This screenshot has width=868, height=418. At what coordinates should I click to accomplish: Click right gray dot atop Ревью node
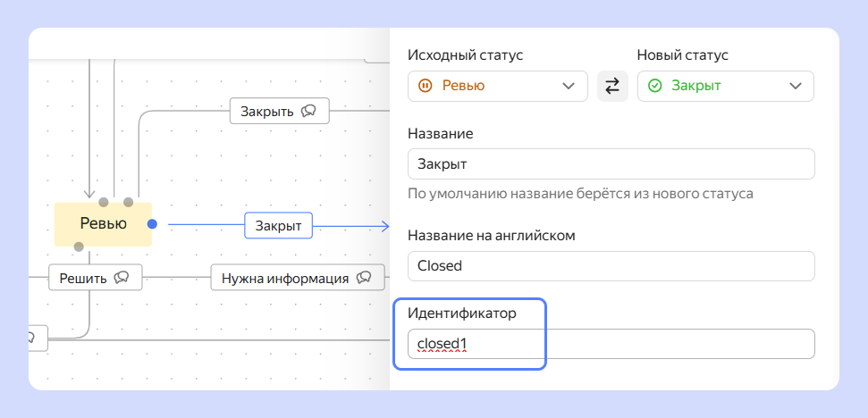point(129,202)
